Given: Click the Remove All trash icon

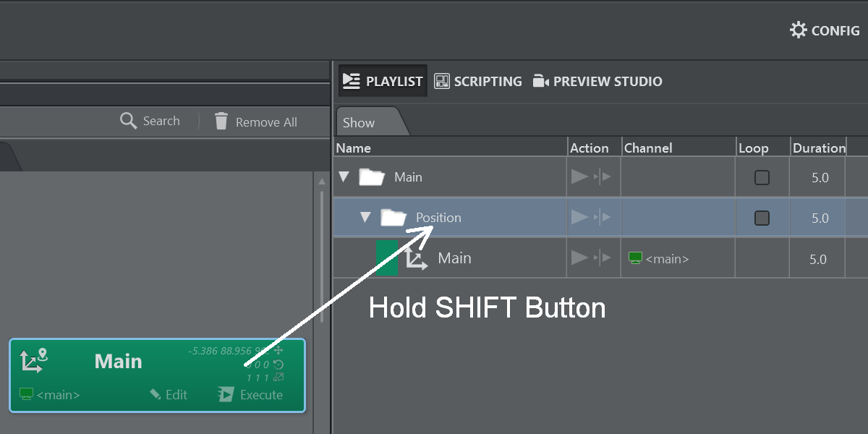Looking at the screenshot, I should [221, 121].
